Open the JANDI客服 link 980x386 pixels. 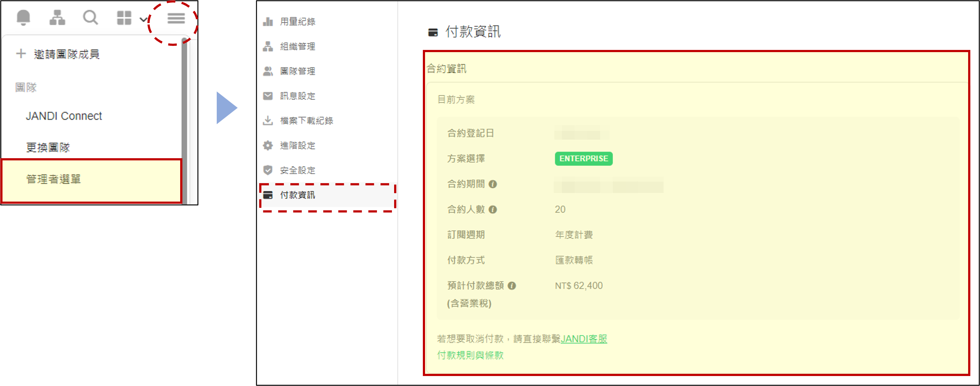point(584,339)
